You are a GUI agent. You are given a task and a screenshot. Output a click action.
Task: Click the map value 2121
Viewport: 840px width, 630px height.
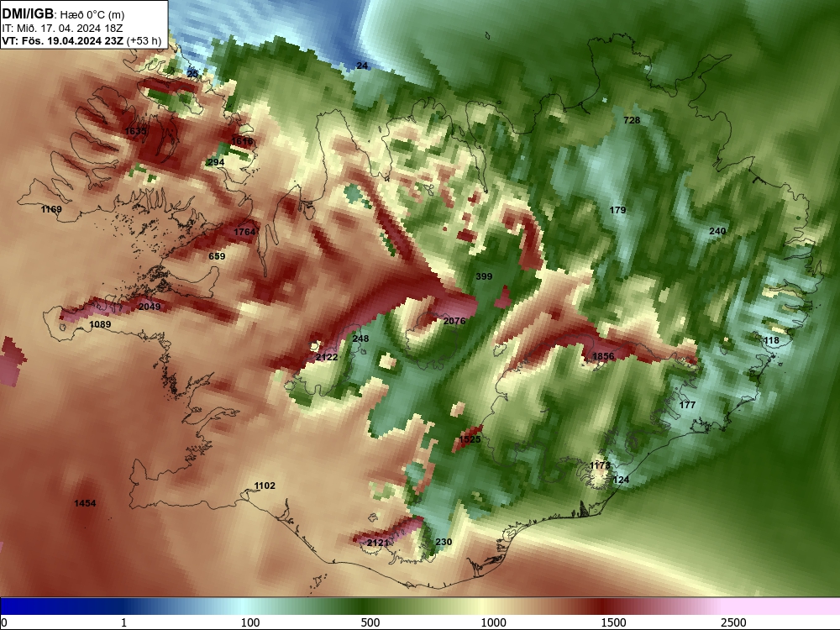click(378, 543)
